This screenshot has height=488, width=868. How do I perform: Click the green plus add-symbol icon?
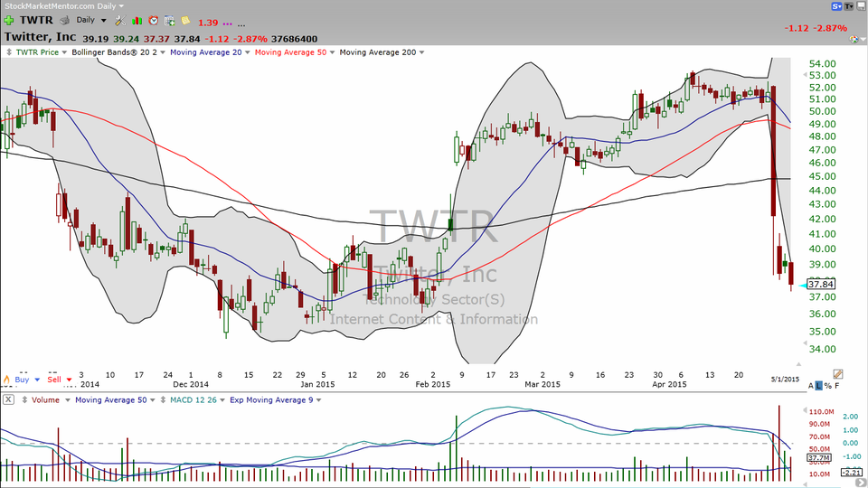click(x=9, y=21)
